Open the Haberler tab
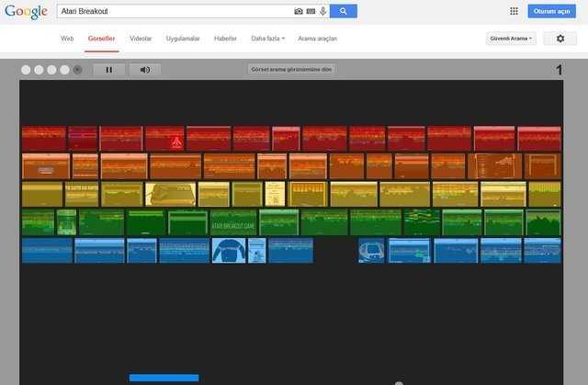Viewport: 588px width, 385px height. (225, 39)
